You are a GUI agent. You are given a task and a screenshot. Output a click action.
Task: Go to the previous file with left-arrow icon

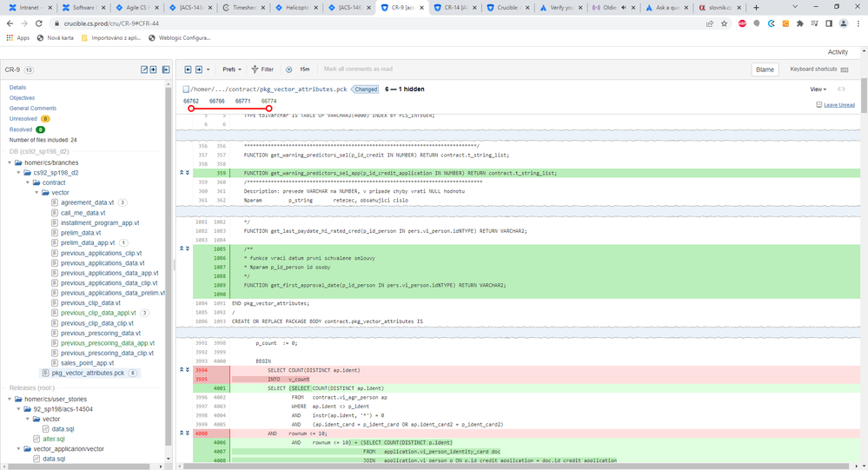(189, 70)
